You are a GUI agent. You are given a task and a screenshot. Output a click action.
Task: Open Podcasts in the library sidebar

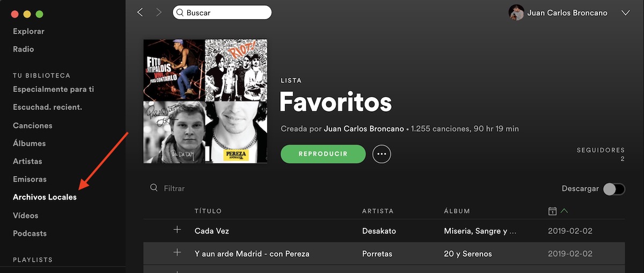tap(30, 233)
